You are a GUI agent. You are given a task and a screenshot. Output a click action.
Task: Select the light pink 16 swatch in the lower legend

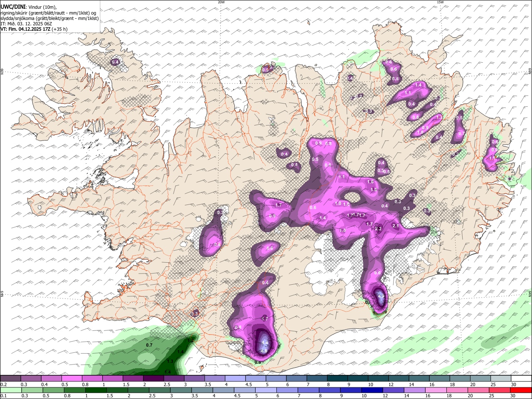click(435, 390)
